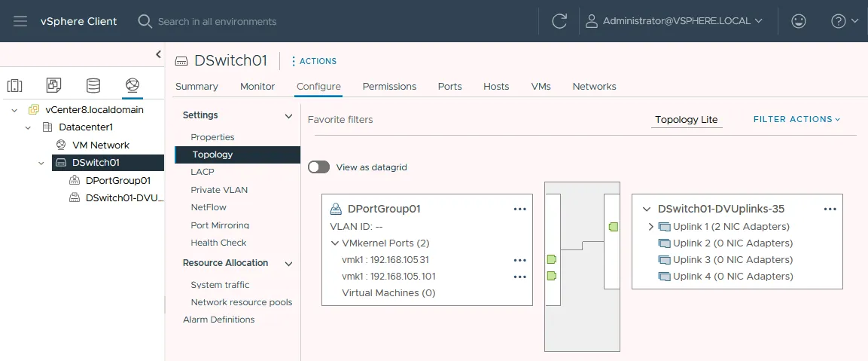The width and height of the screenshot is (868, 361).
Task: Open Health Check settings
Action: (x=218, y=243)
